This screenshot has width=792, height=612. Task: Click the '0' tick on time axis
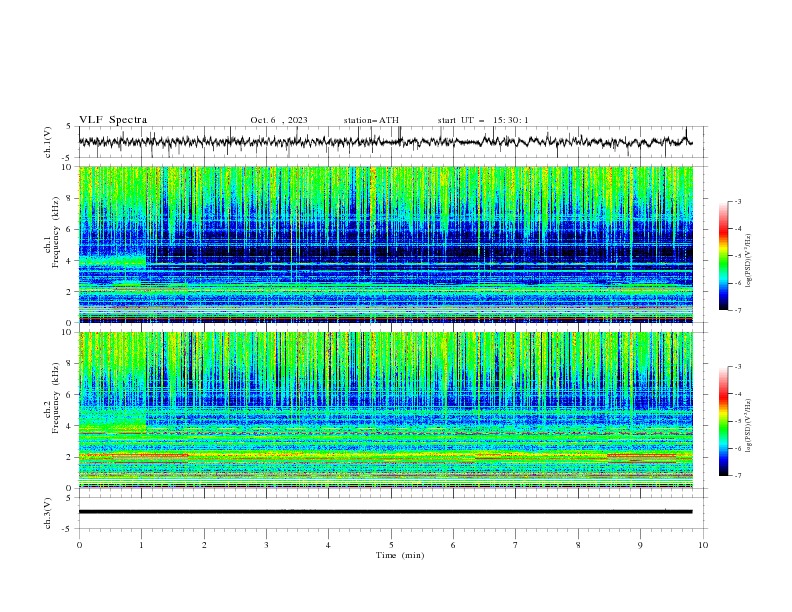coord(79,545)
